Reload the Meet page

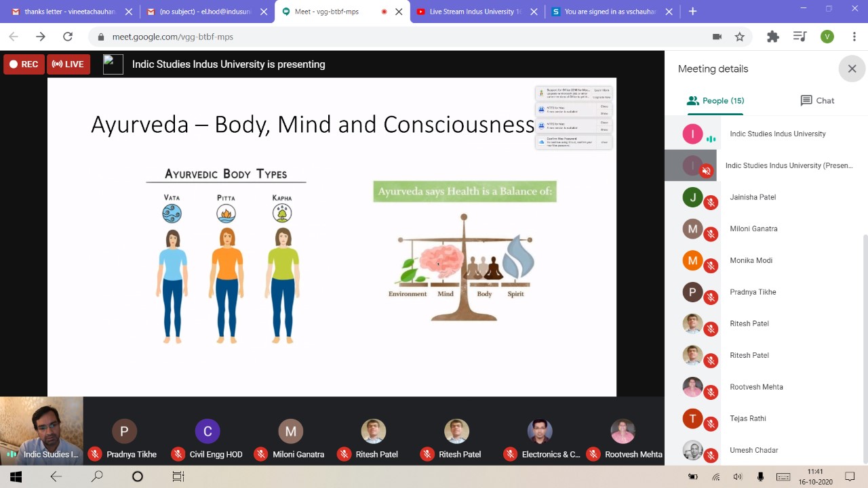67,37
